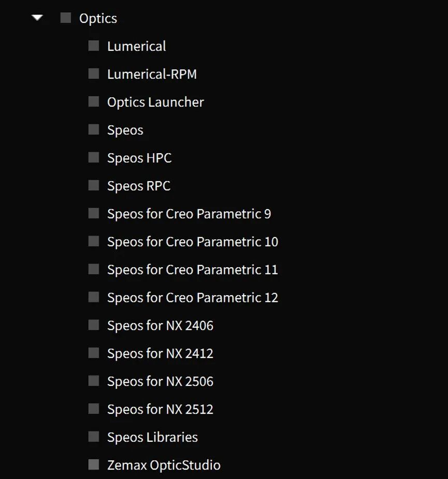Check the Speos for NX 2406 checkbox
Viewport: 448px width, 479px height.
coord(94,325)
